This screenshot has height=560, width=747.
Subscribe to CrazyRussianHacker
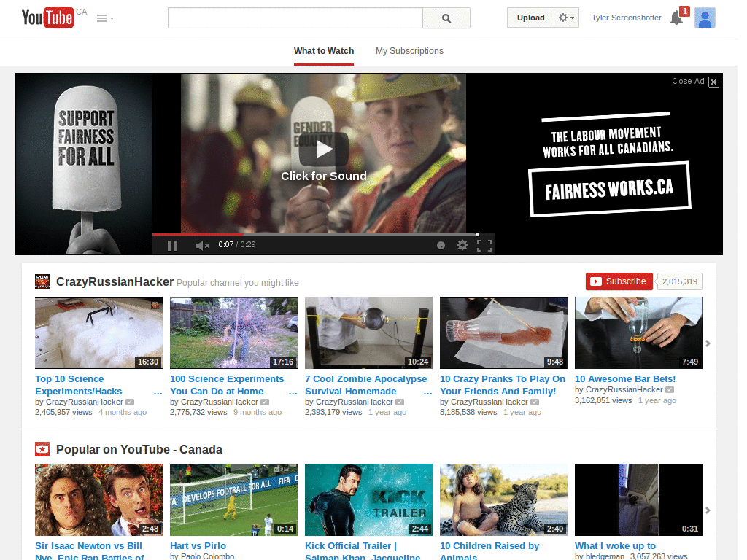tap(619, 281)
